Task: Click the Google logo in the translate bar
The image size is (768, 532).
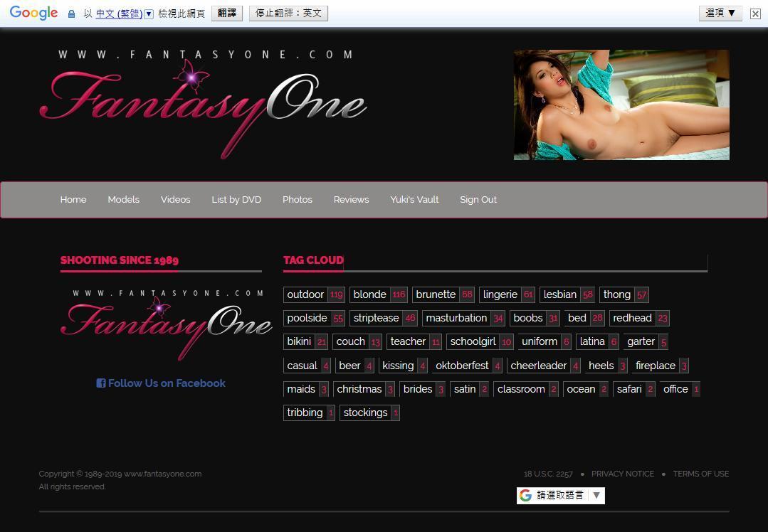Action: (x=33, y=13)
